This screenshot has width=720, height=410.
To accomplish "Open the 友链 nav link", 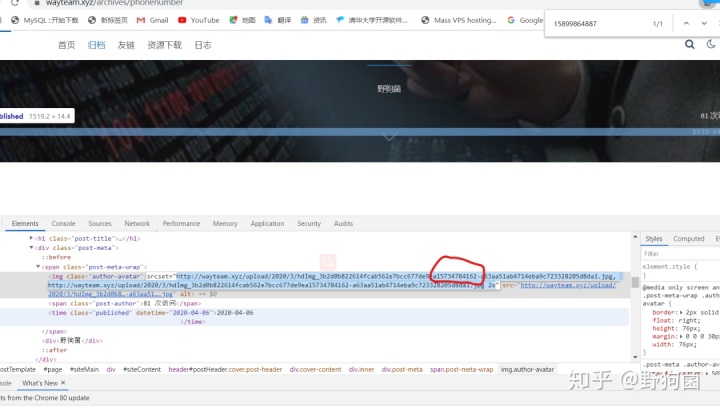I will (x=126, y=45).
